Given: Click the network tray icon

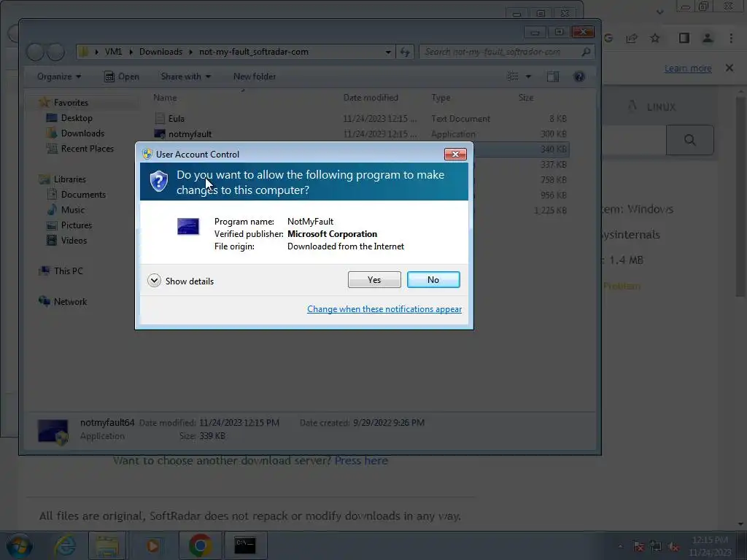Looking at the screenshot, I should (656, 547).
